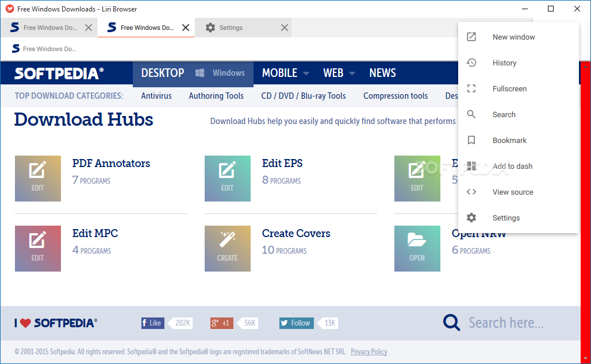The image size is (591, 364).
Task: Click the Liri Browser logo in title bar
Action: [x=9, y=9]
